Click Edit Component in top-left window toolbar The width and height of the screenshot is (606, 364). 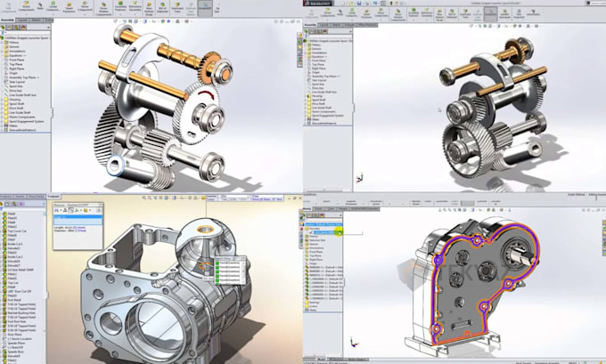tap(8, 8)
